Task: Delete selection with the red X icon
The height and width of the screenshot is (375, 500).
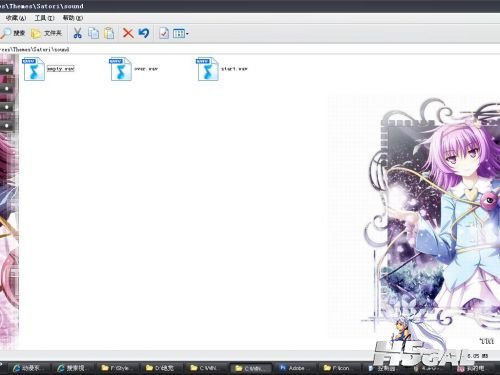Action: pos(128,33)
